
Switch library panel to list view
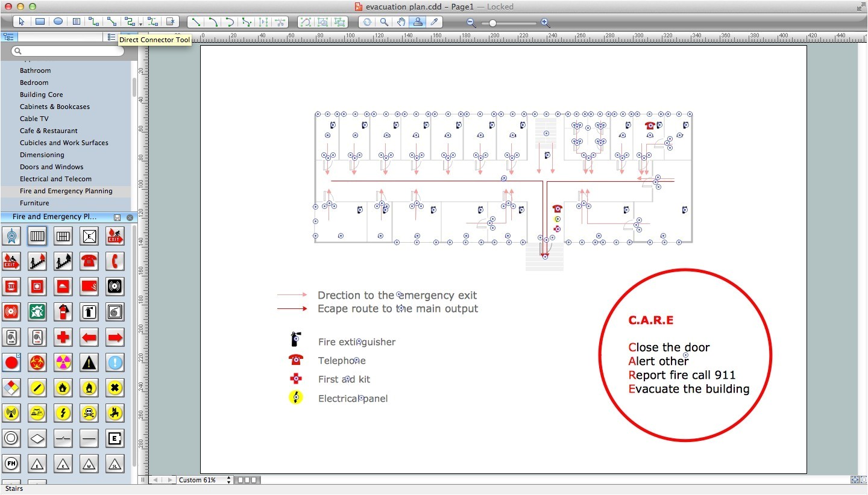(x=111, y=37)
